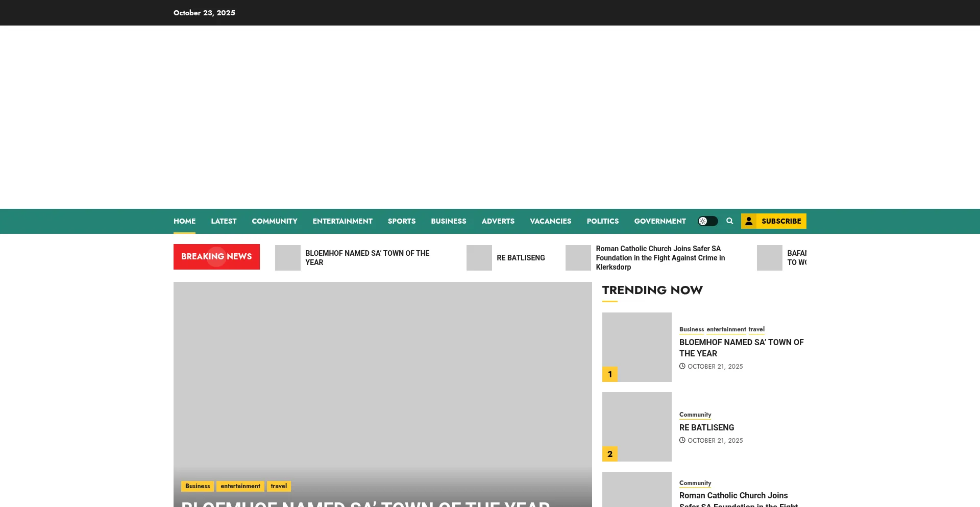Select Sports in the navigation bar

[401, 221]
